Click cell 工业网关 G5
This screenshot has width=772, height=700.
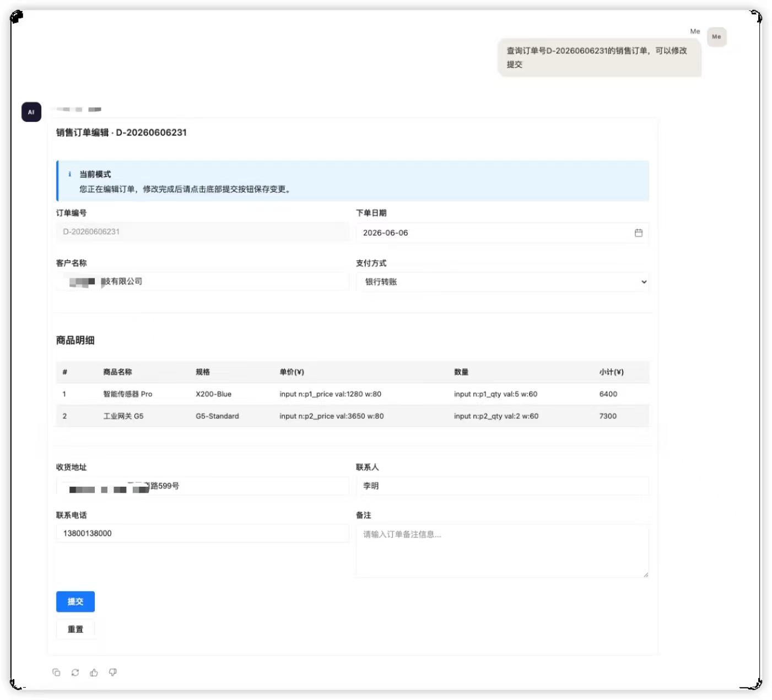[x=123, y=416]
